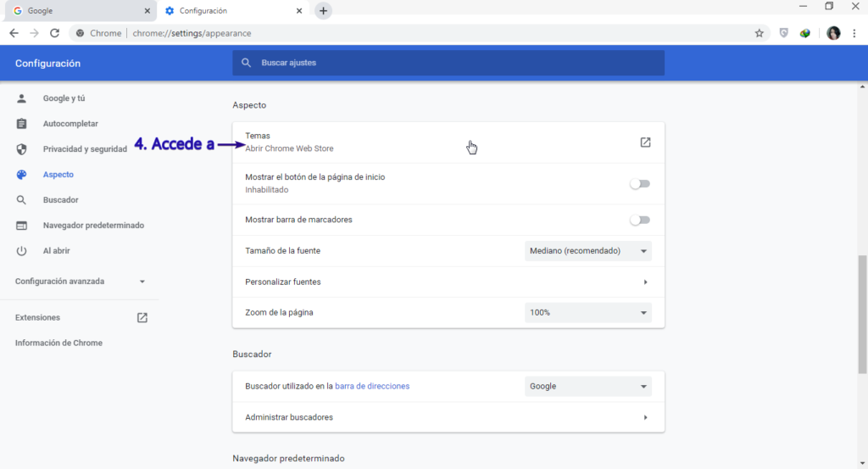Click the 'Buscar ajustes' search field
This screenshot has height=469, width=868.
click(x=448, y=63)
